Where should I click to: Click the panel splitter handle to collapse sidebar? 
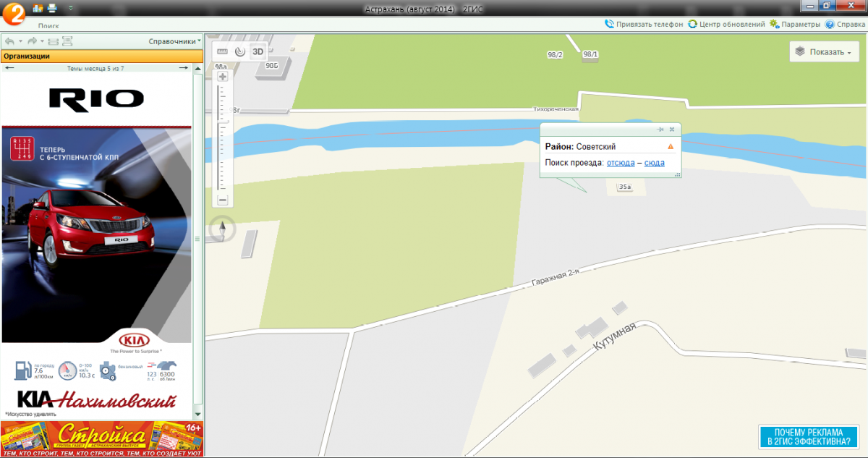(x=198, y=237)
